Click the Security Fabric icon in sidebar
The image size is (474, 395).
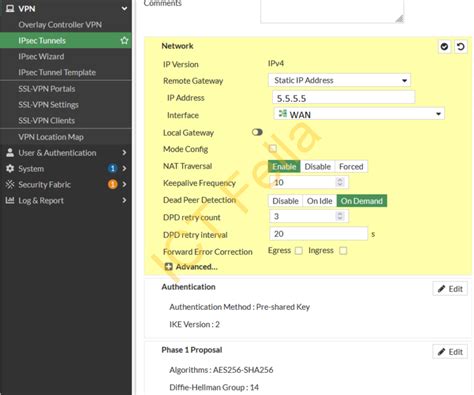[x=10, y=184]
